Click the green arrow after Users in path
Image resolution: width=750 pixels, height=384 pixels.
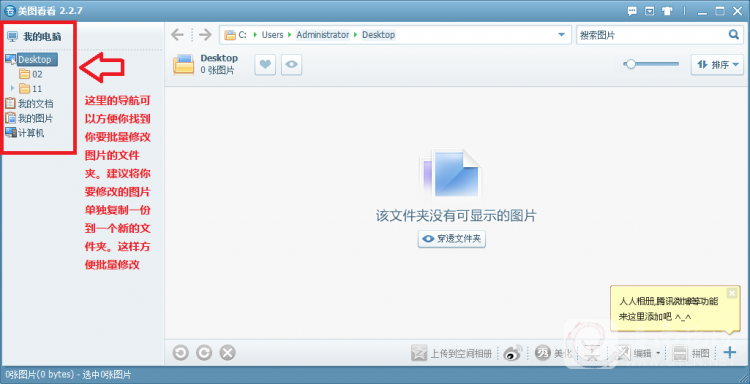point(290,35)
